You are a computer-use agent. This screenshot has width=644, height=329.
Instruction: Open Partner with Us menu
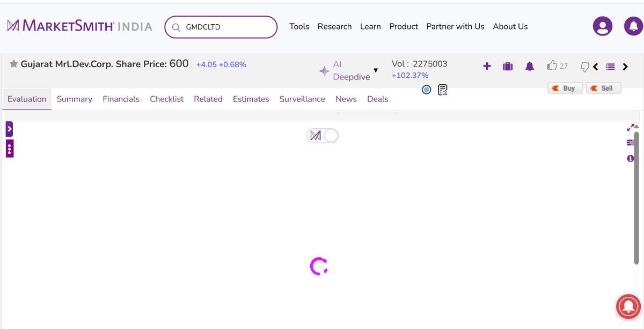click(x=455, y=26)
